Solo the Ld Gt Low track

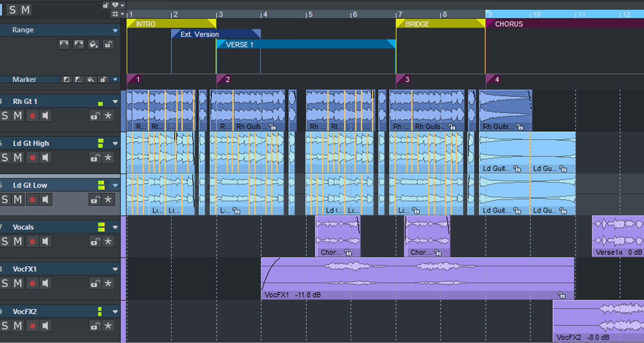tap(5, 199)
